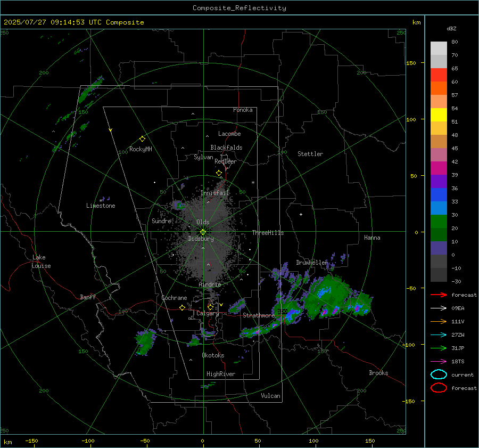Click the Airdrie city label

(210, 284)
